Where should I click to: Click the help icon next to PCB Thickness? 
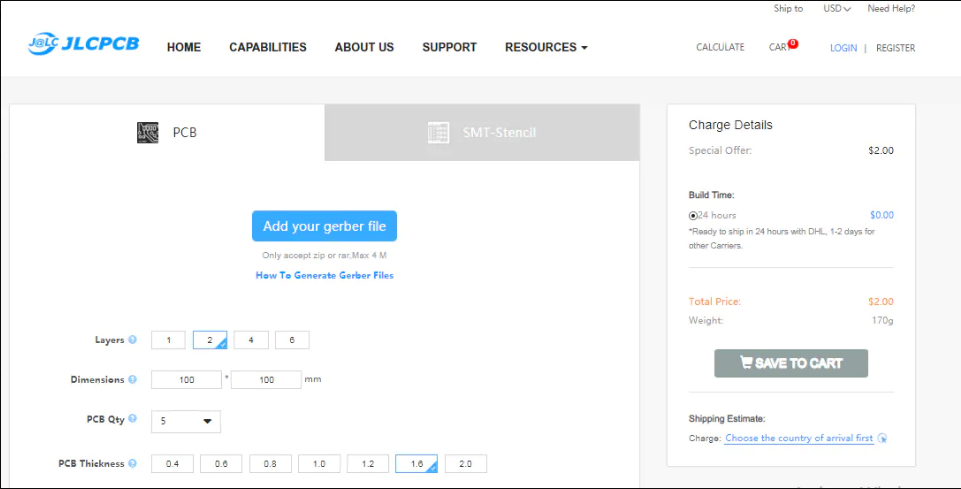pos(132,463)
